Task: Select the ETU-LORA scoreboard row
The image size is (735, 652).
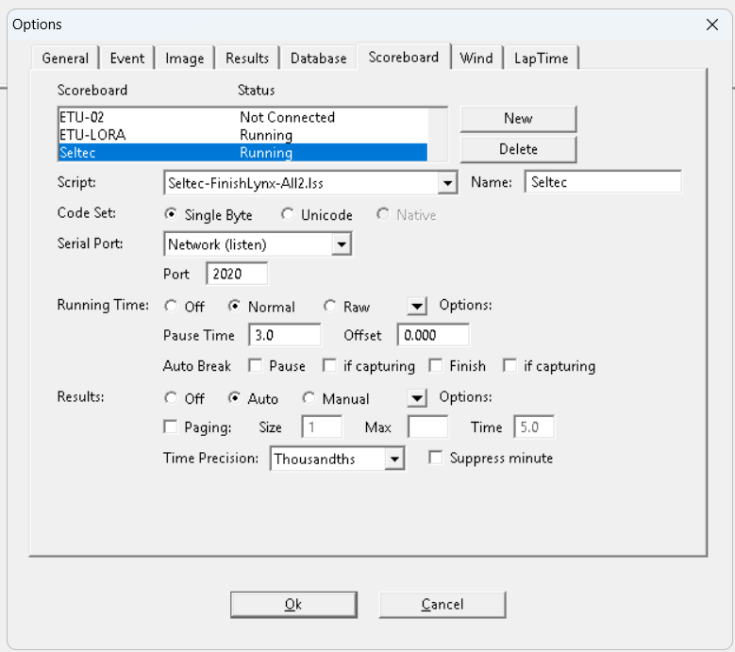Action: (92, 135)
